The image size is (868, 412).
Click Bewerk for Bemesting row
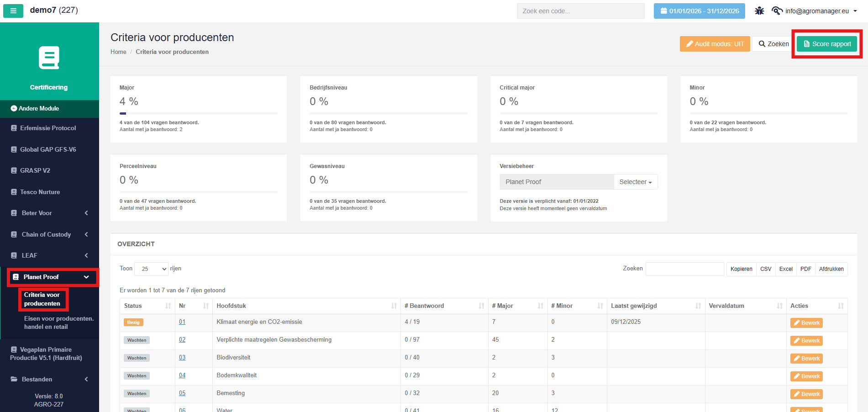(806, 394)
